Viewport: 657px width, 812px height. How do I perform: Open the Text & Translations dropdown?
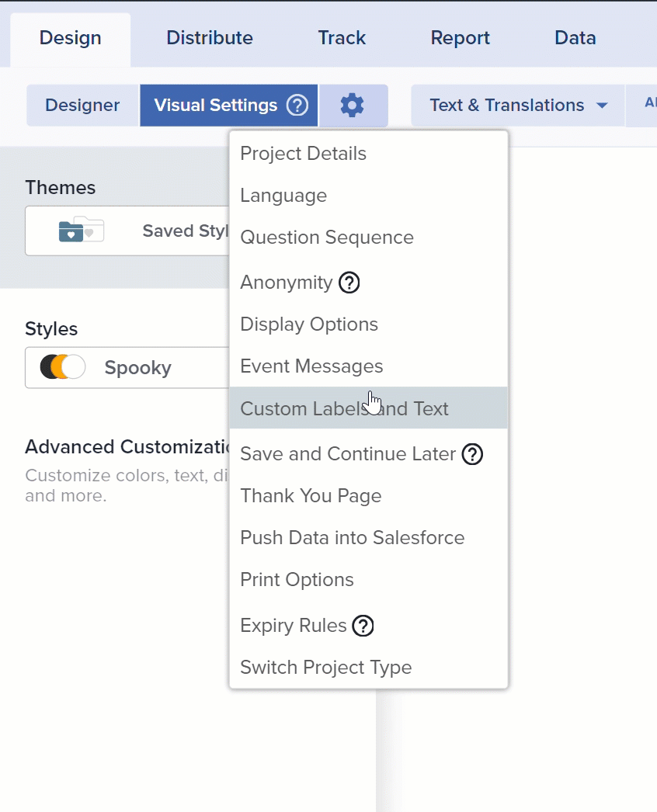click(x=516, y=105)
